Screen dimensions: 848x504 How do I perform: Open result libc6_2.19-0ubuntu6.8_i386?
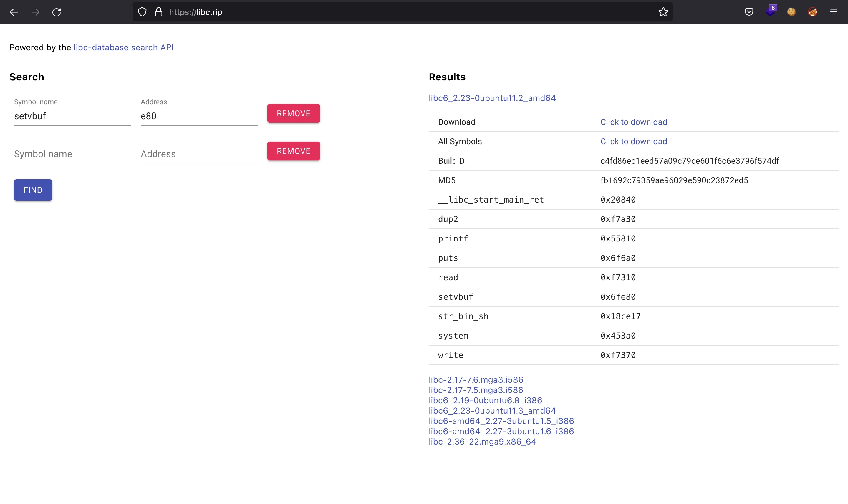pyautogui.click(x=485, y=400)
